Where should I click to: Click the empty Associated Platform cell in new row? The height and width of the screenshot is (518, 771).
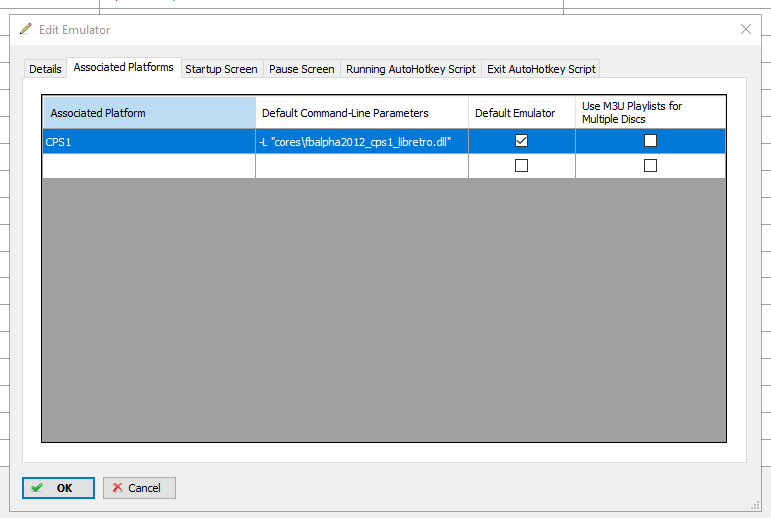(x=149, y=166)
